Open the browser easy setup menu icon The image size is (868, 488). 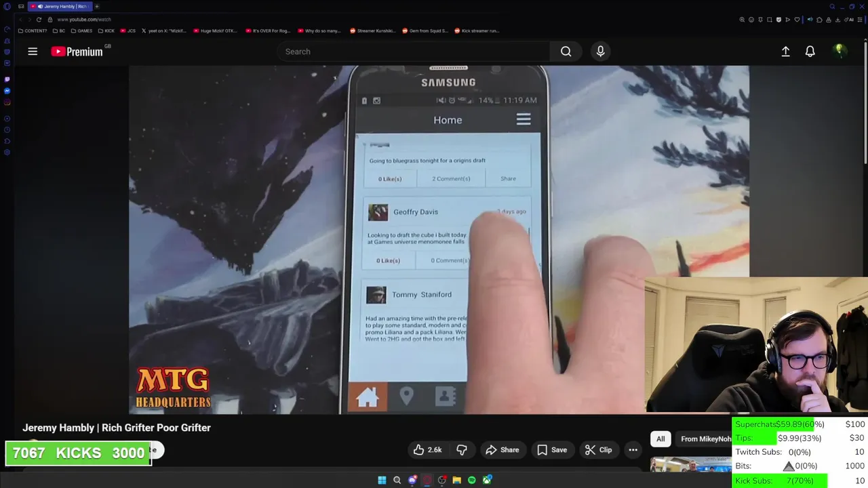[x=860, y=20]
